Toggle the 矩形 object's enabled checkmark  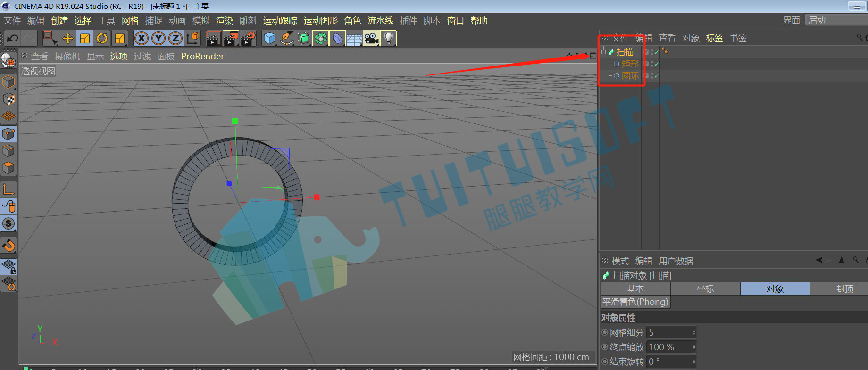tap(657, 64)
